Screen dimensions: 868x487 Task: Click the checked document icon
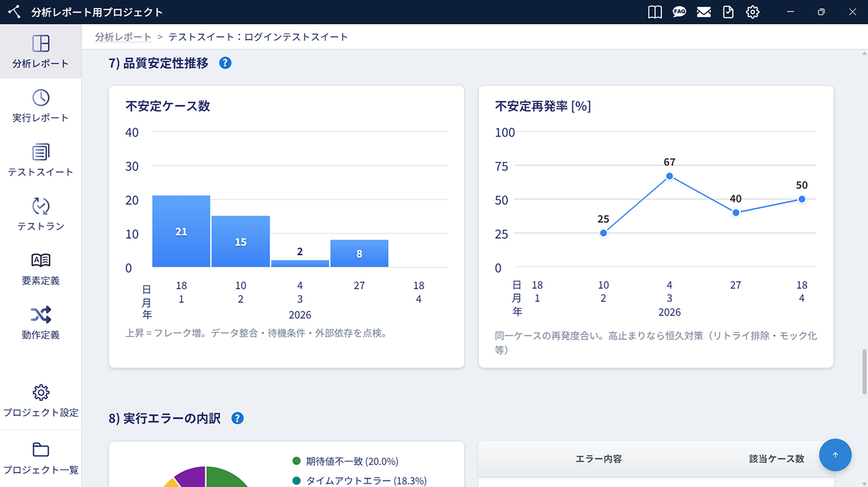728,12
